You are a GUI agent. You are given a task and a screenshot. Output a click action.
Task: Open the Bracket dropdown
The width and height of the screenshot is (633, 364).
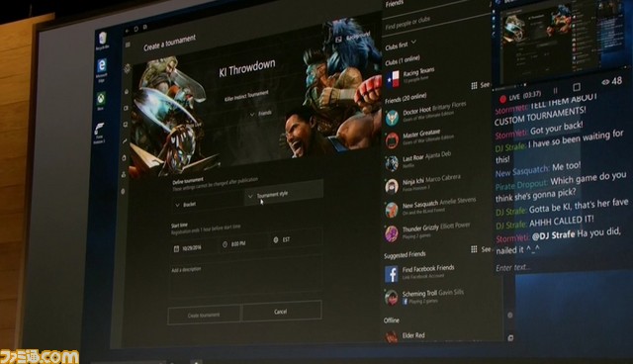[209, 204]
